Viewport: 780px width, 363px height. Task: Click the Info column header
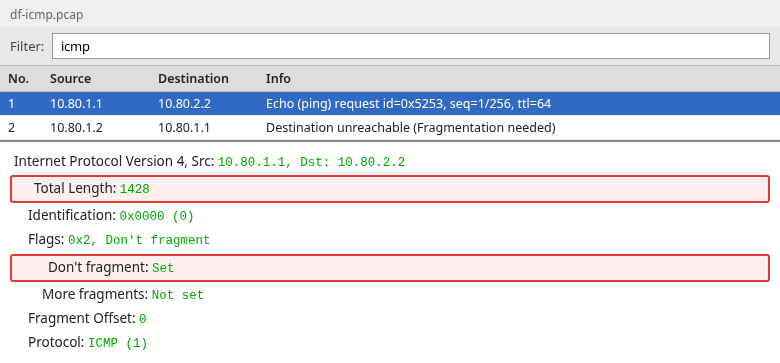point(278,79)
